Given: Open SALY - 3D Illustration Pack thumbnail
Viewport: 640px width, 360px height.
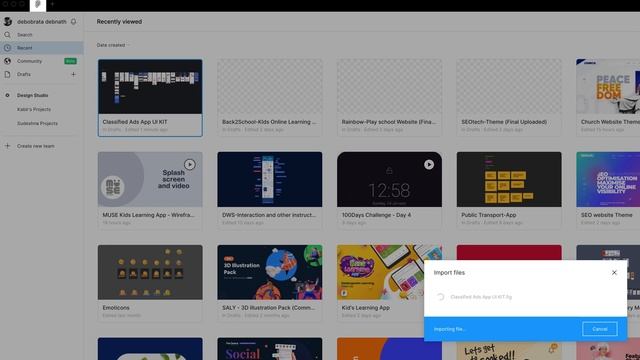Looking at the screenshot, I should 269,272.
